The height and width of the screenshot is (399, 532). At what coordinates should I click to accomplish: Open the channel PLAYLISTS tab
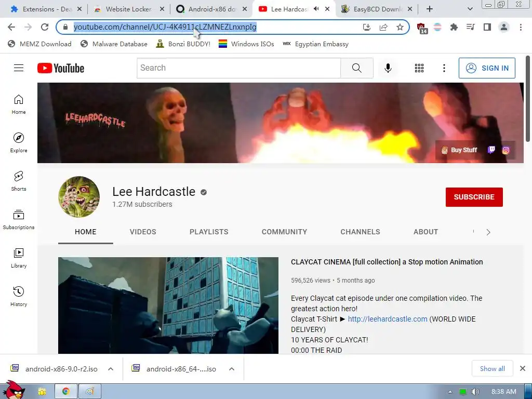tap(209, 232)
